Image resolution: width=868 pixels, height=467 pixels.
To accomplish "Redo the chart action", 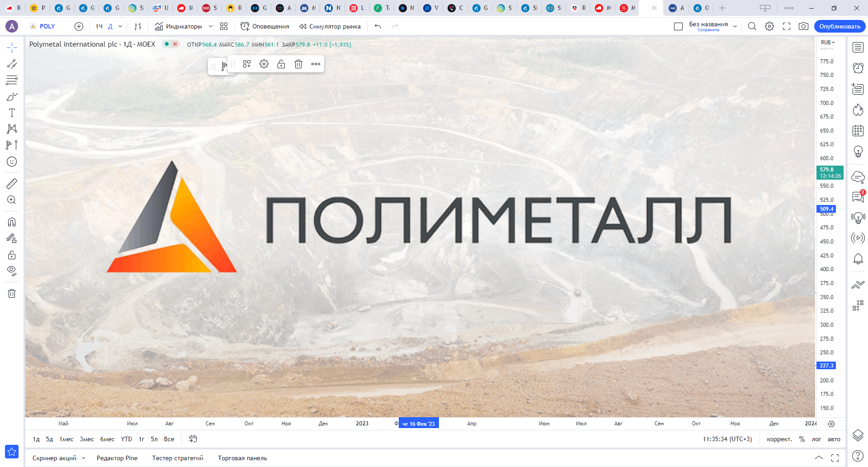I will click(x=395, y=26).
